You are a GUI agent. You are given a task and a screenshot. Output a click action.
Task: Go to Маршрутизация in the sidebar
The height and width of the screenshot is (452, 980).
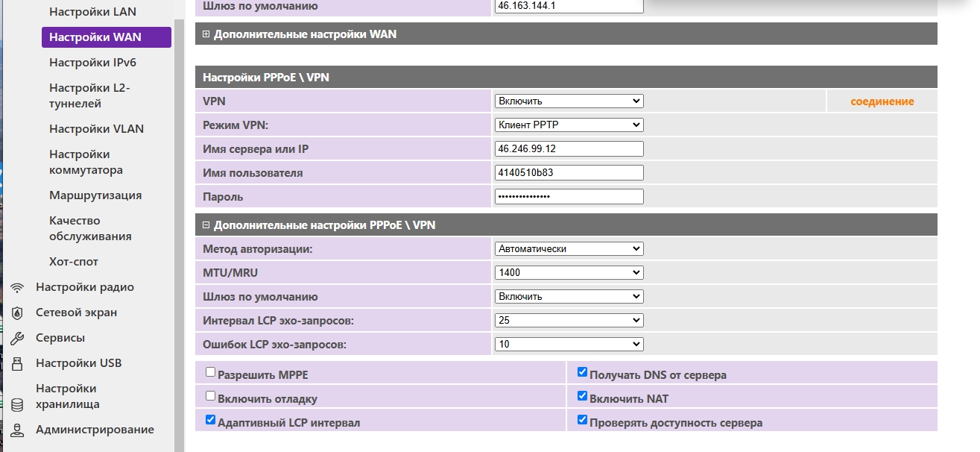pyautogui.click(x=95, y=195)
